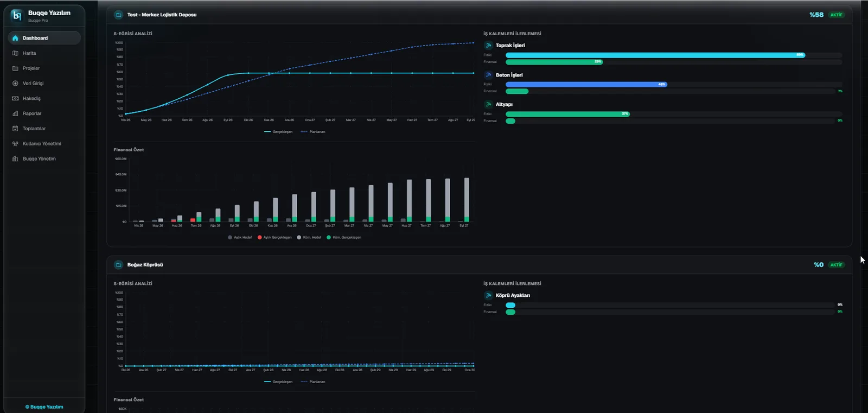The image size is (868, 413).
Task: Toggle the Aylık Hedef legend series
Action: [x=240, y=237]
